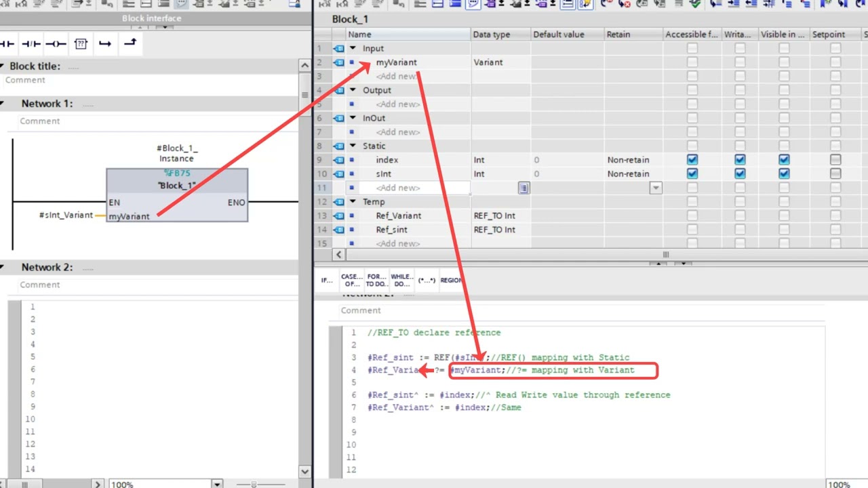Viewport: 868px width, 488px height.
Task: Select the myVariant name cell
Action: point(396,62)
